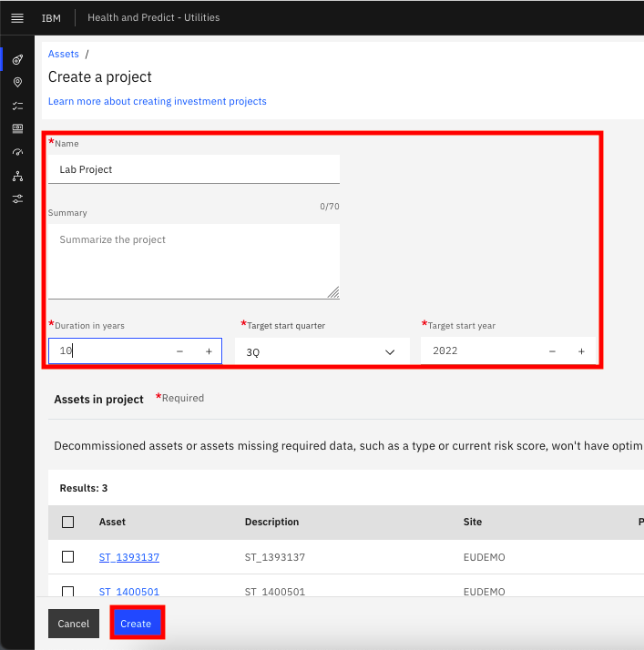Open the checklist work queues sidebar icon
This screenshot has width=644, height=650.
pos(17,106)
